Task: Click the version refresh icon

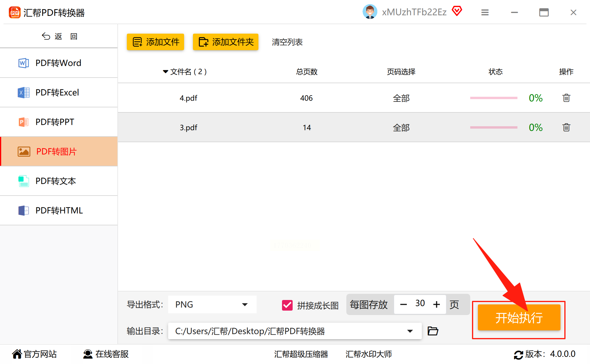Action: point(518,354)
